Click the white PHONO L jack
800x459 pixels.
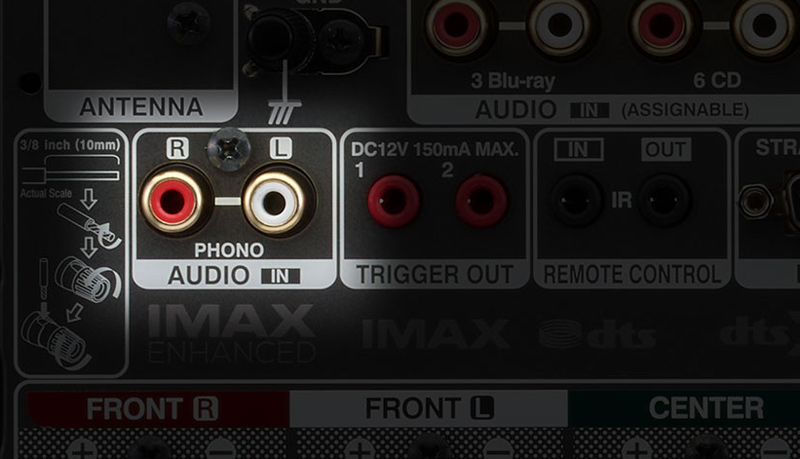click(x=274, y=203)
